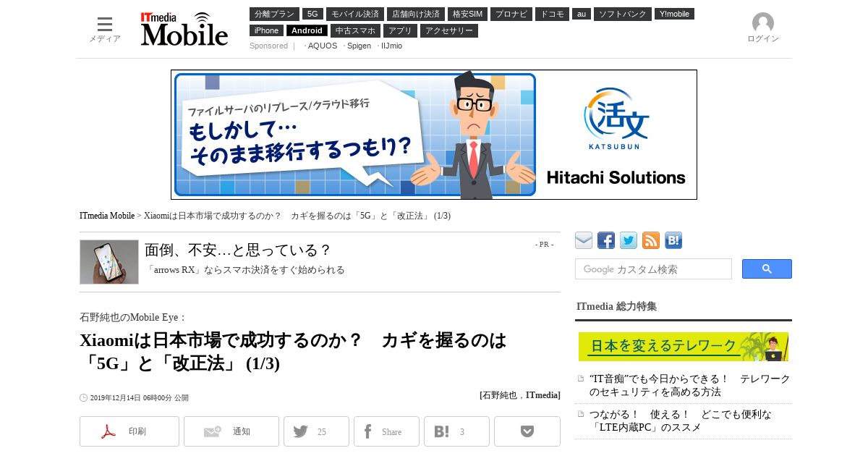Image resolution: width=868 pixels, height=456 pixels.
Task: Click the ITmedia Mobile logo
Action: 184,29
